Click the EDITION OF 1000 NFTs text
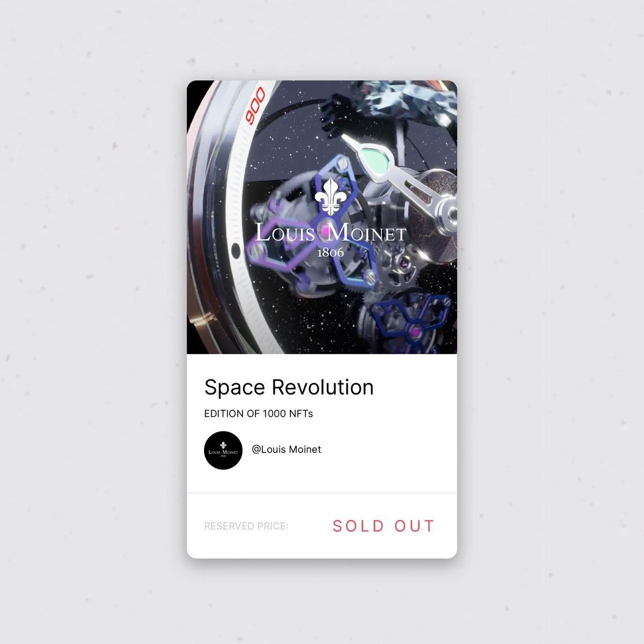 coord(259,414)
